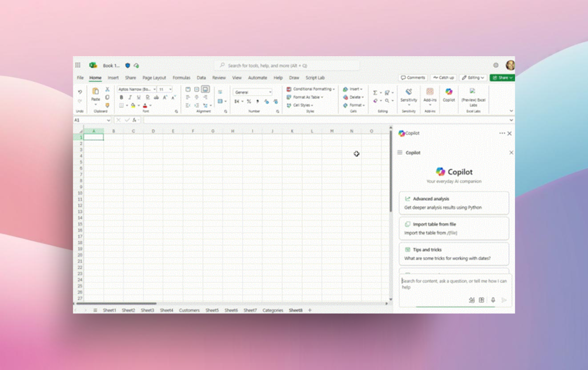Click the search for tools box
The width and height of the screenshot is (588, 370).
[287, 65]
